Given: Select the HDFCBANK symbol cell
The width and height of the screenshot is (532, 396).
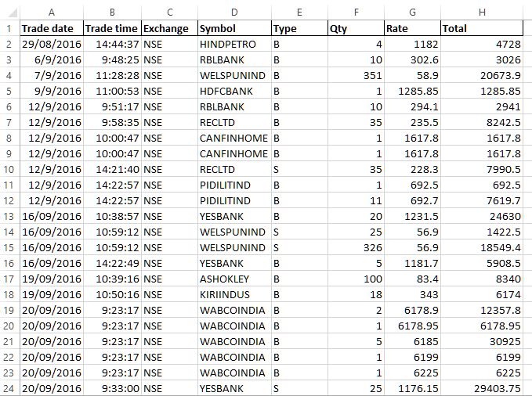Looking at the screenshot, I should [x=234, y=91].
